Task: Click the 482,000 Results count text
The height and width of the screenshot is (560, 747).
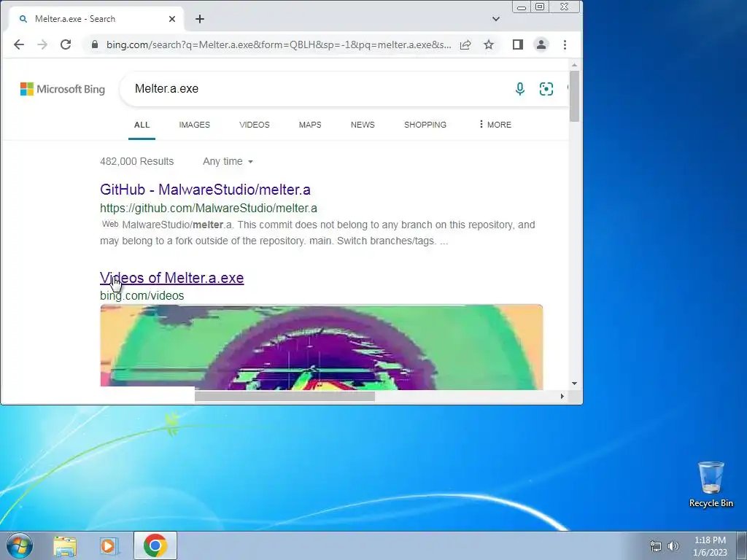Action: pyautogui.click(x=136, y=161)
